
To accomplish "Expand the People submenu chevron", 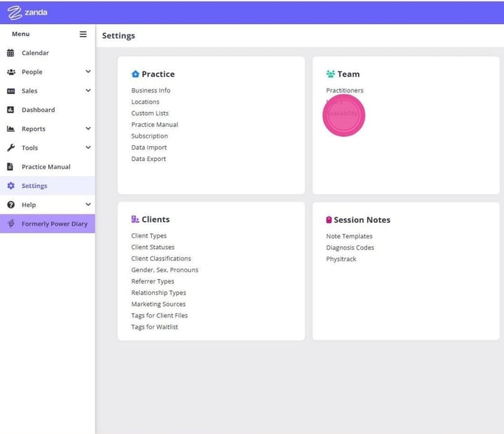I will click(x=88, y=71).
